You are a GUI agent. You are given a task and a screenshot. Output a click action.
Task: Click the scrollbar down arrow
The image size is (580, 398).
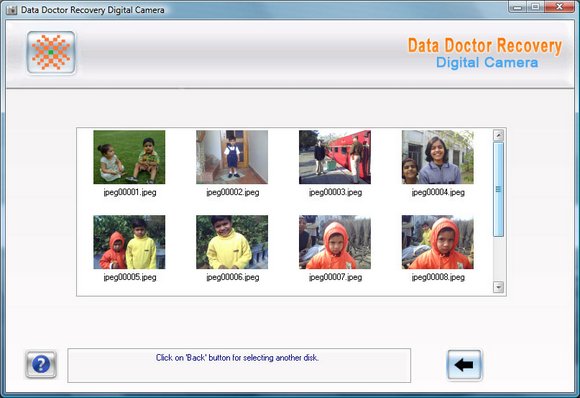tap(498, 287)
